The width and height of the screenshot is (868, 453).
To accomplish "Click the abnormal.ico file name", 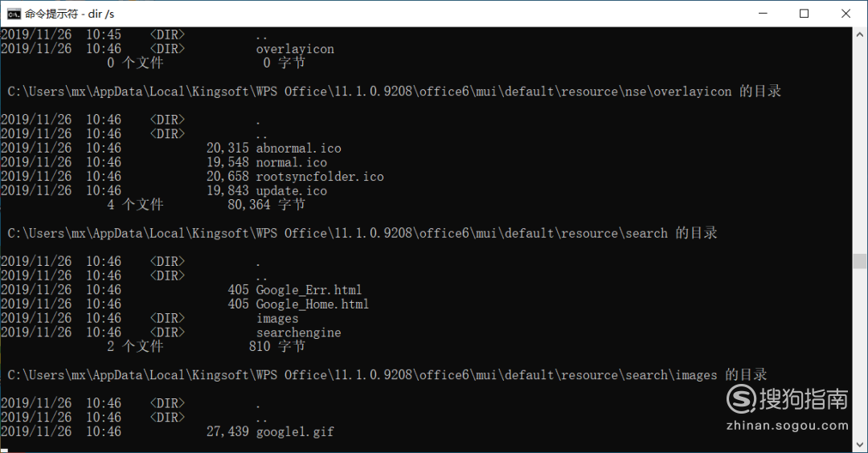I will coord(298,149).
